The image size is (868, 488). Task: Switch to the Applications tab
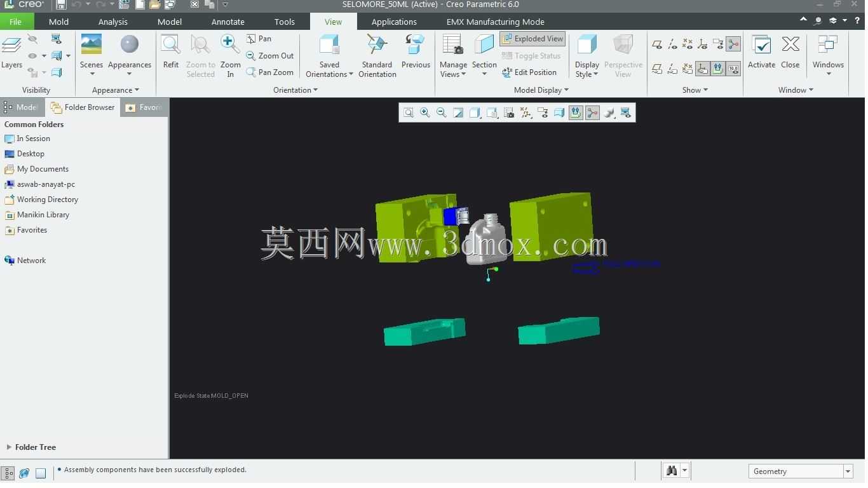[x=394, y=22]
